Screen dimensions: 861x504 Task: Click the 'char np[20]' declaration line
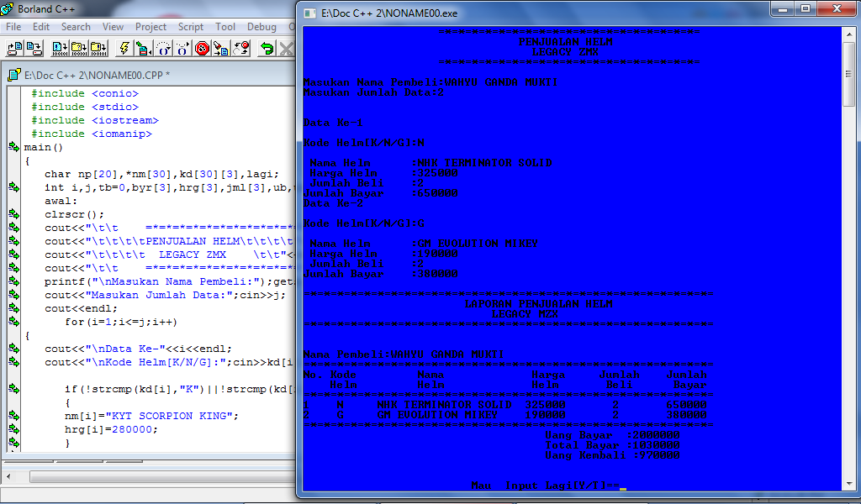click(x=162, y=174)
